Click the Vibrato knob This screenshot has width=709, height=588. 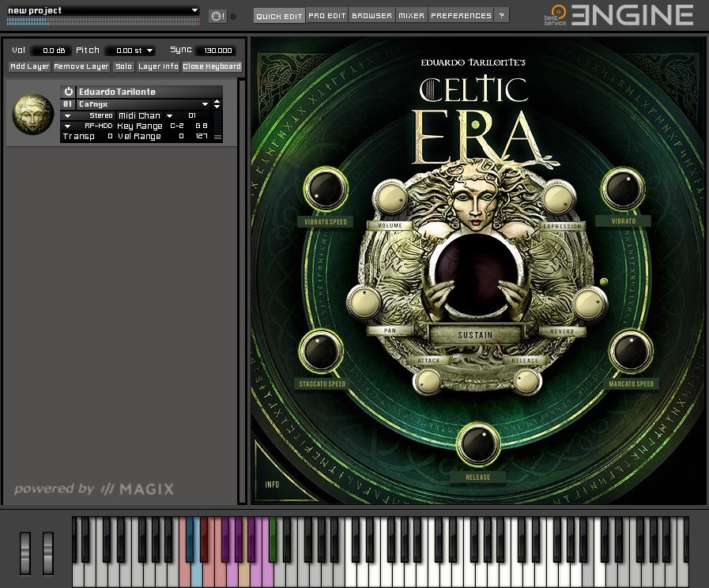click(x=623, y=189)
